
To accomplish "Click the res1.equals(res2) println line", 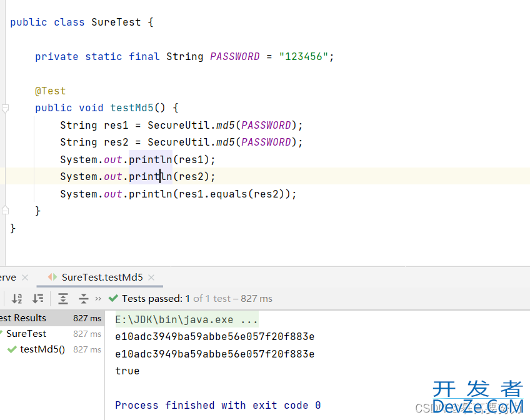I will tap(178, 194).
